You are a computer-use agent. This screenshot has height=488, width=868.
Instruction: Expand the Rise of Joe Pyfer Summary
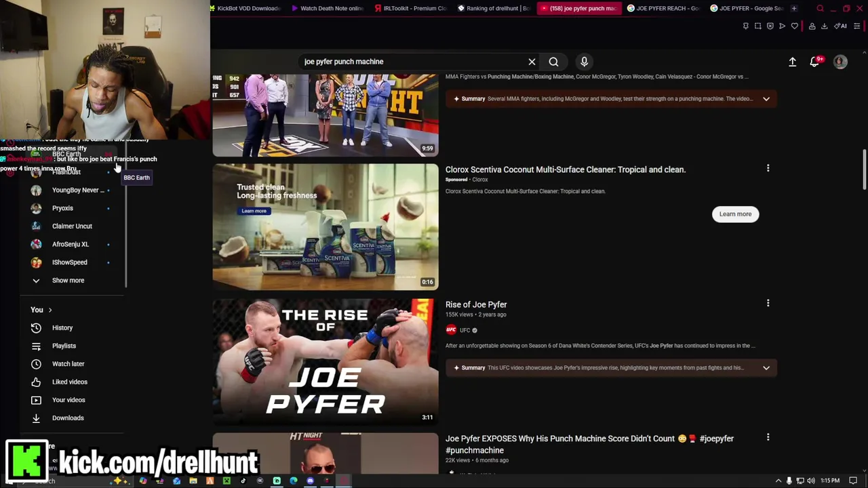(766, 368)
